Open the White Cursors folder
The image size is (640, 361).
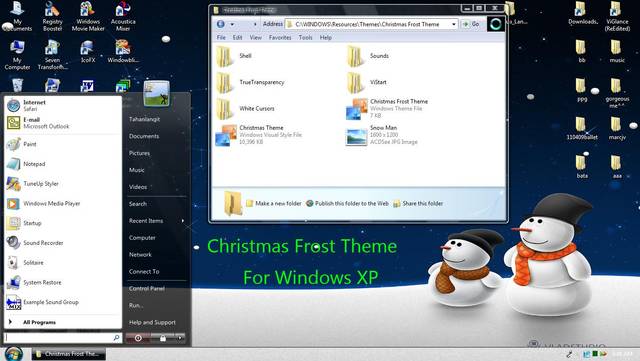click(245, 109)
